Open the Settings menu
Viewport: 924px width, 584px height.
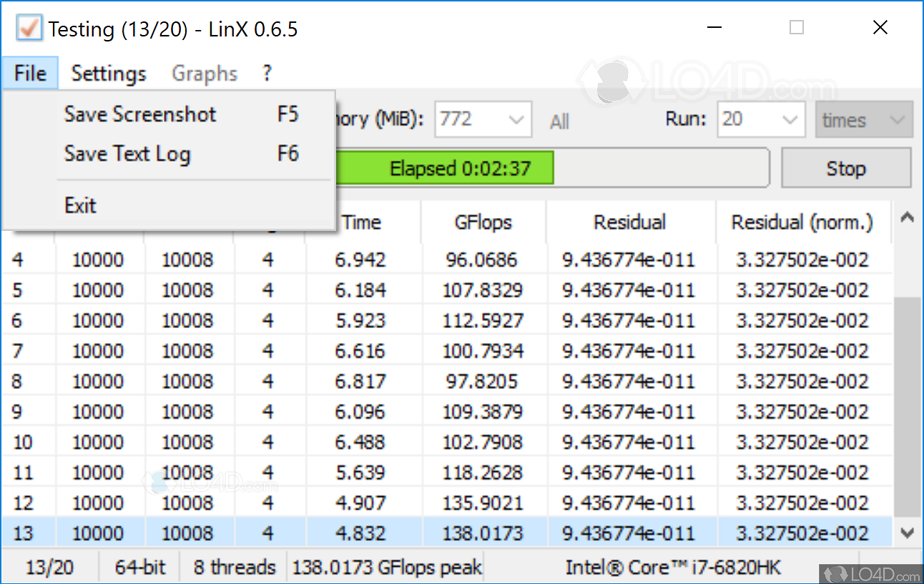pyautogui.click(x=109, y=74)
